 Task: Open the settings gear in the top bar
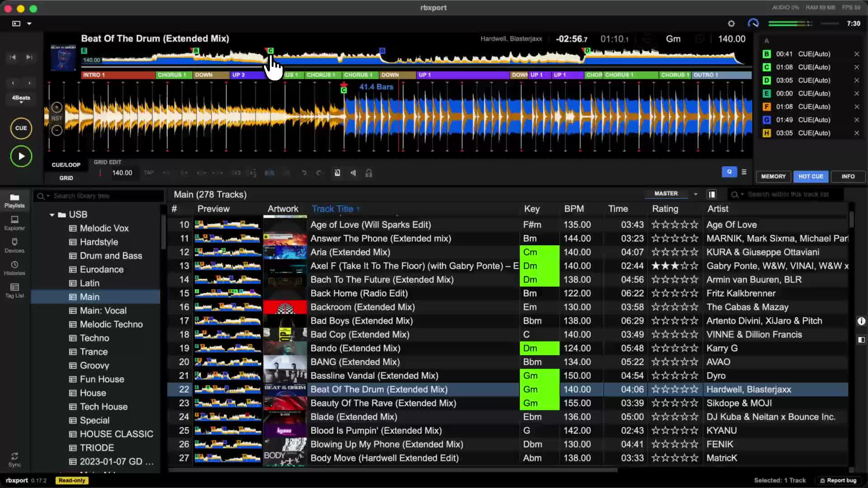click(x=731, y=23)
